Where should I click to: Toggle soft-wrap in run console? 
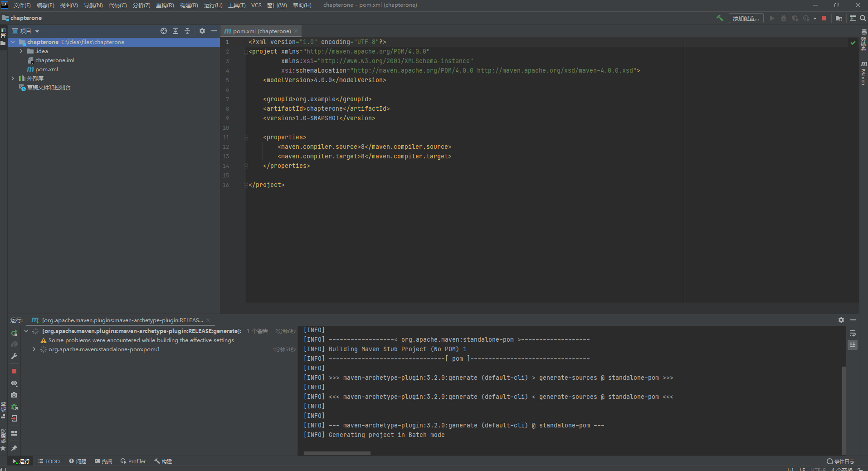853,333
